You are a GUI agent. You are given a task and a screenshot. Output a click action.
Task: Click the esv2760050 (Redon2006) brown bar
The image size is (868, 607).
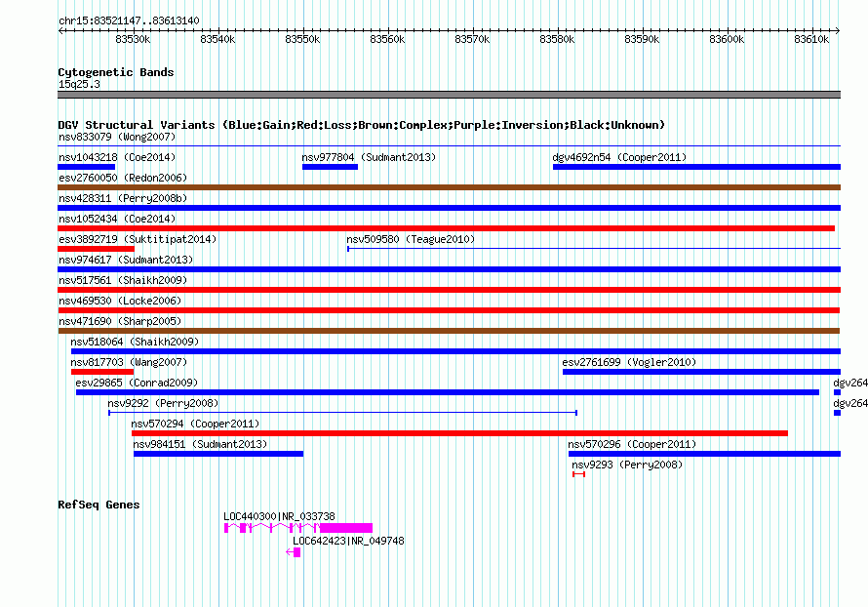(449, 187)
